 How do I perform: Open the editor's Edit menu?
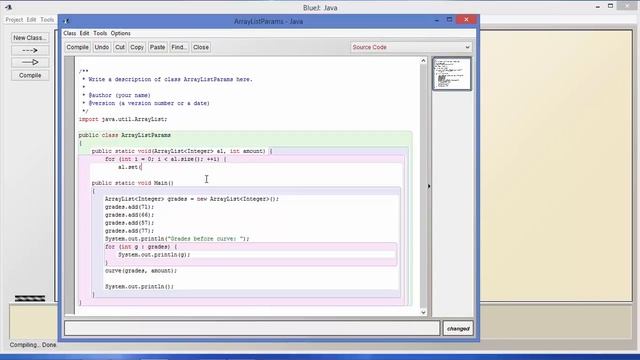click(x=84, y=33)
